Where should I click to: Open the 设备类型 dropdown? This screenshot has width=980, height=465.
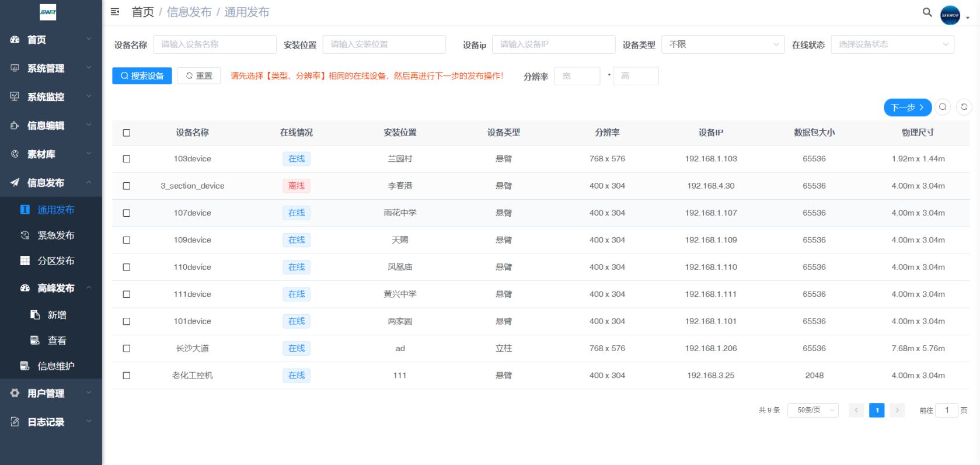(723, 44)
